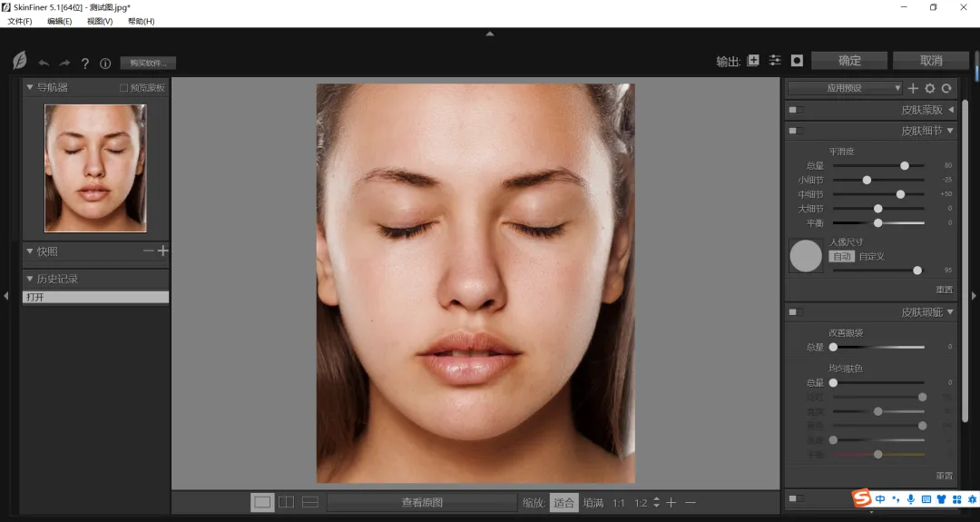The width and height of the screenshot is (980, 522).
Task: Click the 中细节 slider handle
Action: pyautogui.click(x=901, y=194)
